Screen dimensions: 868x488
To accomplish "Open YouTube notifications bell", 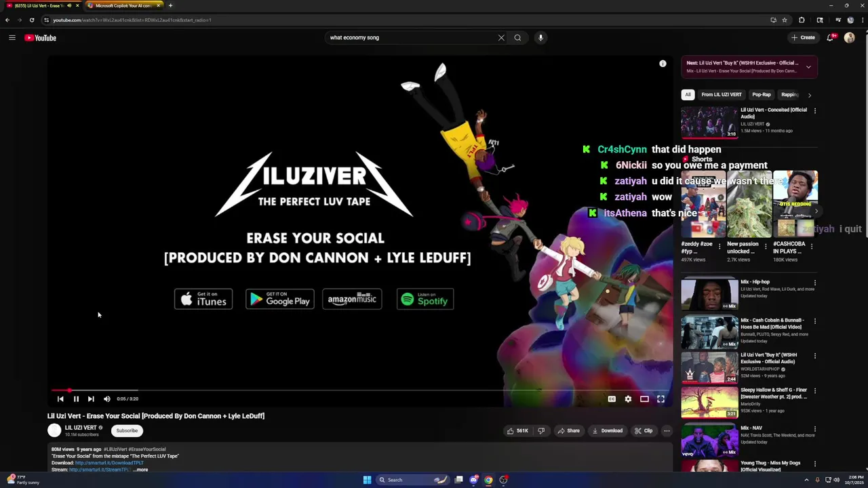I will (x=830, y=38).
